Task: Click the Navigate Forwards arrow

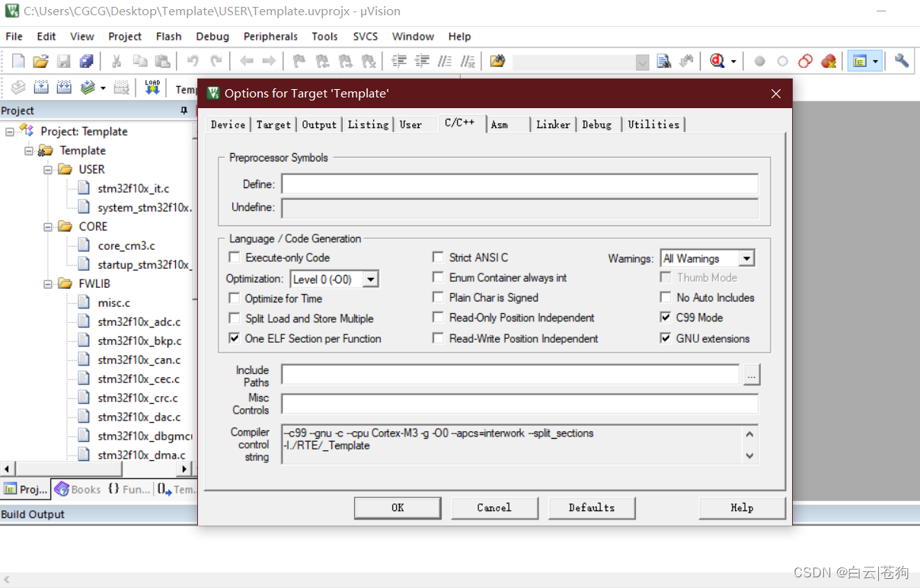Action: pos(269,61)
